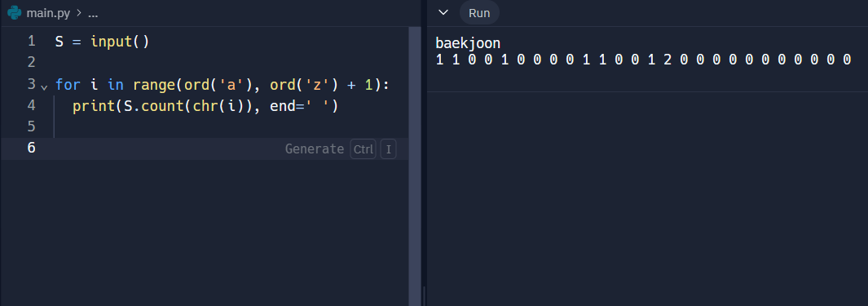Select the main.py breadcrumb label
The image size is (868, 306).
pos(48,13)
